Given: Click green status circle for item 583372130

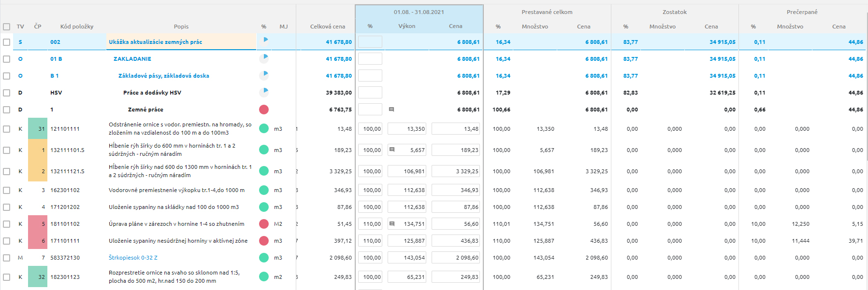Looking at the screenshot, I should click(x=264, y=258).
